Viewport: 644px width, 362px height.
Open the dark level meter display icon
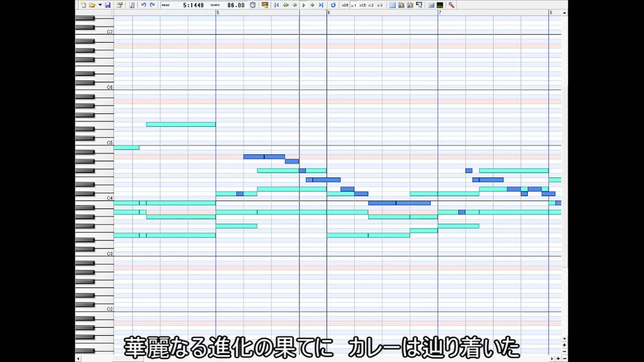tap(440, 5)
